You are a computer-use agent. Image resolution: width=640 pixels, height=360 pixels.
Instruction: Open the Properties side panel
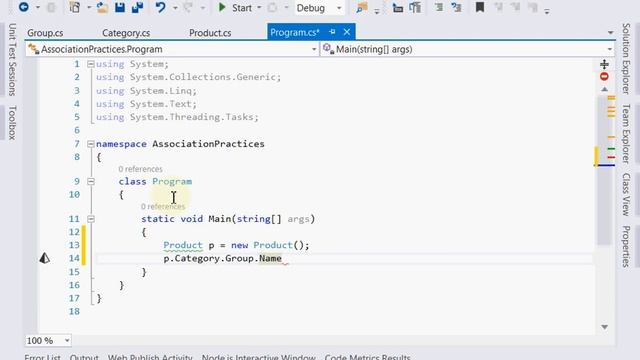[x=626, y=246]
